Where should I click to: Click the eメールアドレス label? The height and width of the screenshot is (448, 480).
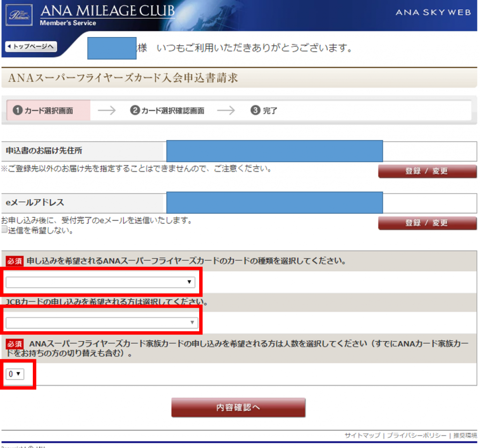point(35,202)
